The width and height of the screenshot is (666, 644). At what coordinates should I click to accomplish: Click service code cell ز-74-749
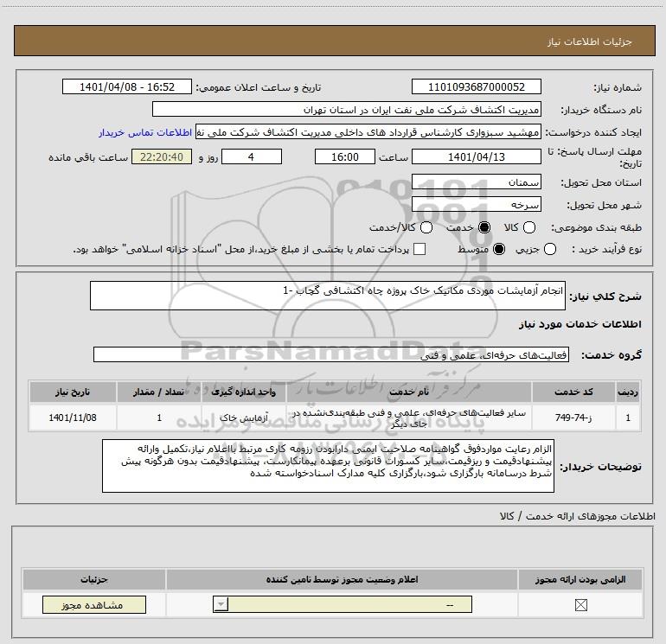573,418
